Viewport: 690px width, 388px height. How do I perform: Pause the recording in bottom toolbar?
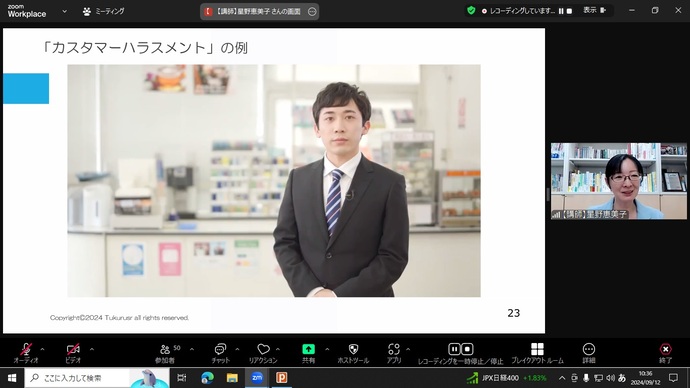(x=454, y=349)
